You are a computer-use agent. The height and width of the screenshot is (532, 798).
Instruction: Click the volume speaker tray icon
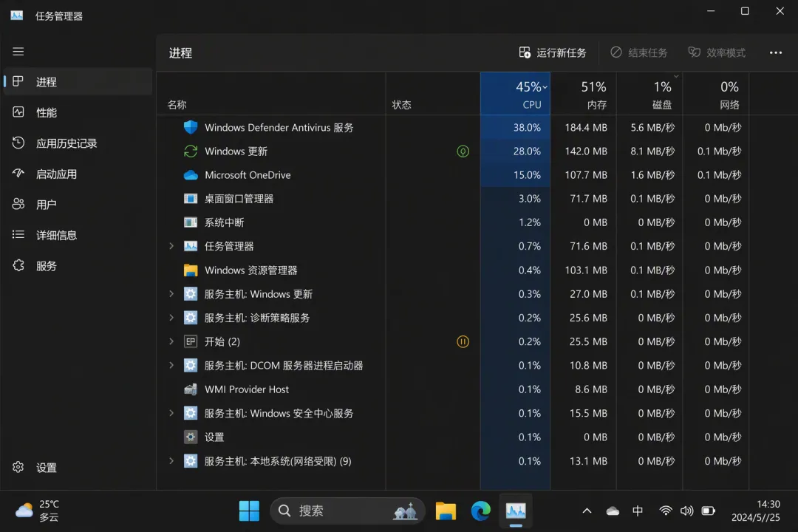coord(686,511)
